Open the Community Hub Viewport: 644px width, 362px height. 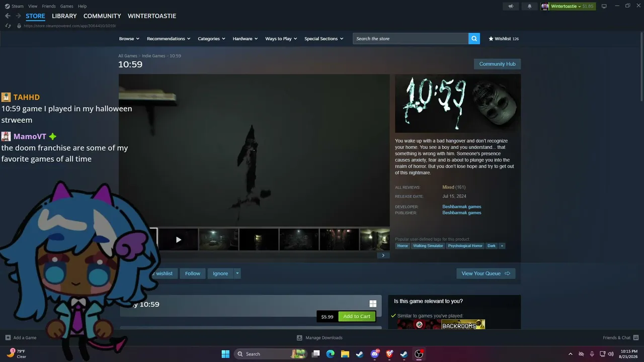pos(497,64)
